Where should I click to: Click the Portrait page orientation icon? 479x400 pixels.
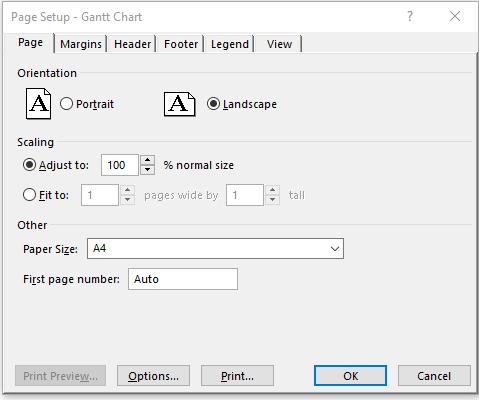click(38, 104)
